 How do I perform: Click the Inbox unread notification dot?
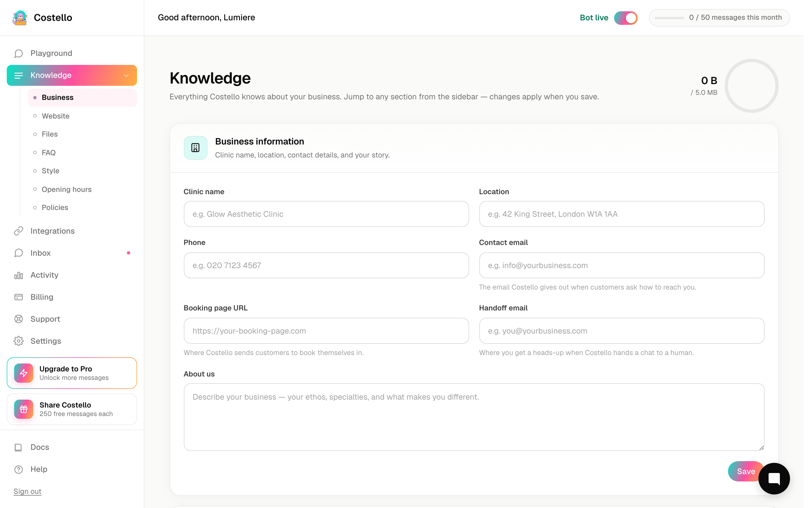129,253
